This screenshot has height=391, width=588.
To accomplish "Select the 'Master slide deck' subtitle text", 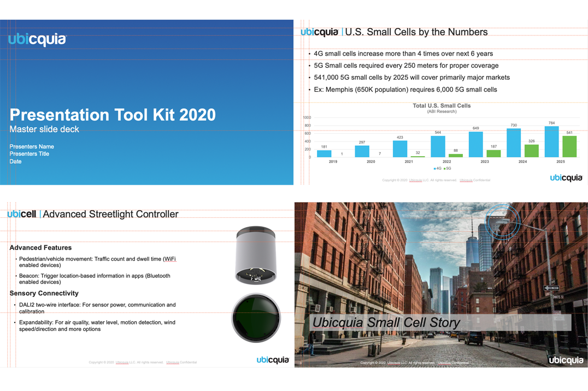I will coord(44,129).
